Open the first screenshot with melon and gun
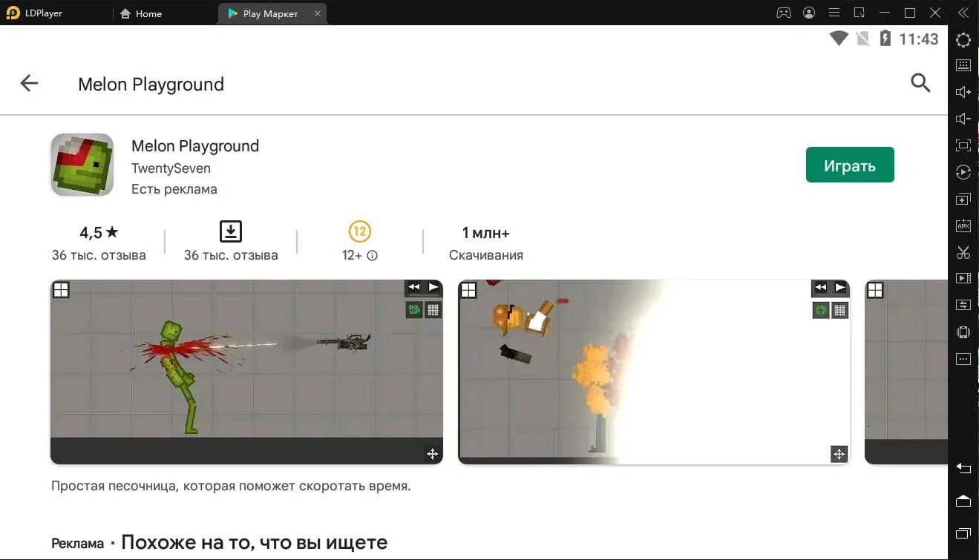This screenshot has width=979, height=560. coord(246,372)
